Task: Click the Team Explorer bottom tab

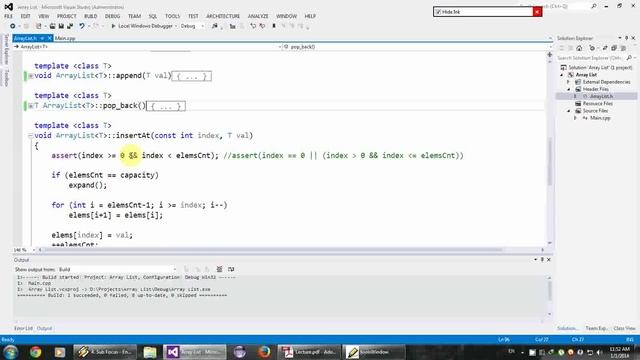Action: (597, 328)
